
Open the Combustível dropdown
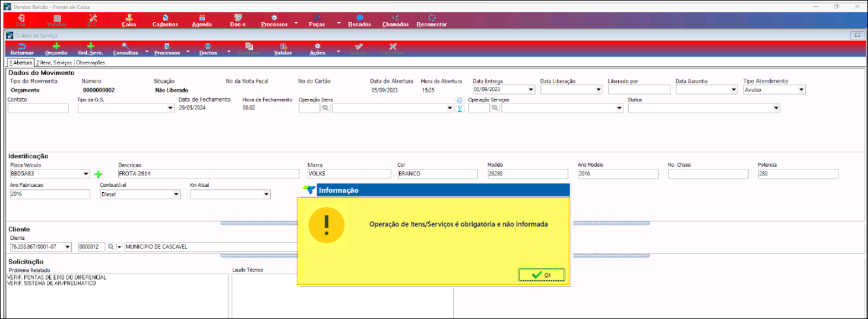pyautogui.click(x=176, y=195)
